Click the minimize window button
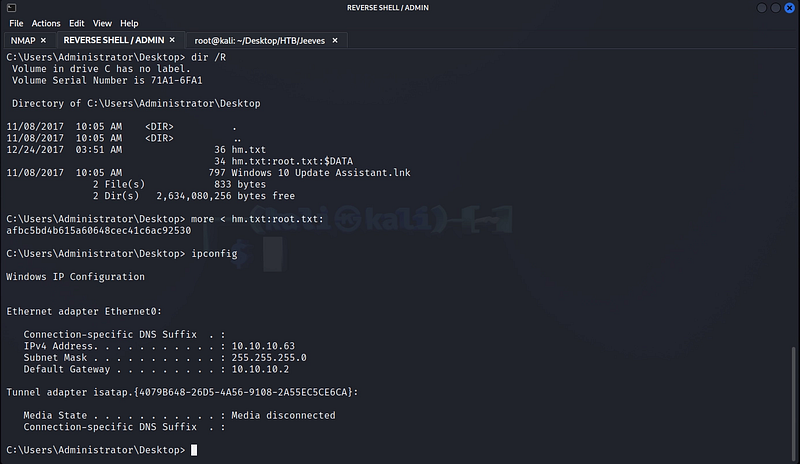 [x=762, y=8]
